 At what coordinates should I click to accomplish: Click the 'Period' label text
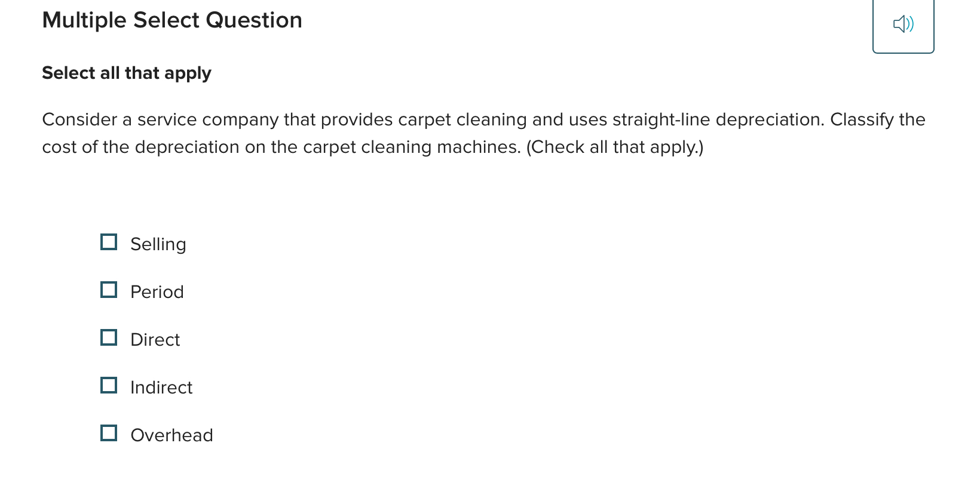coord(157,291)
